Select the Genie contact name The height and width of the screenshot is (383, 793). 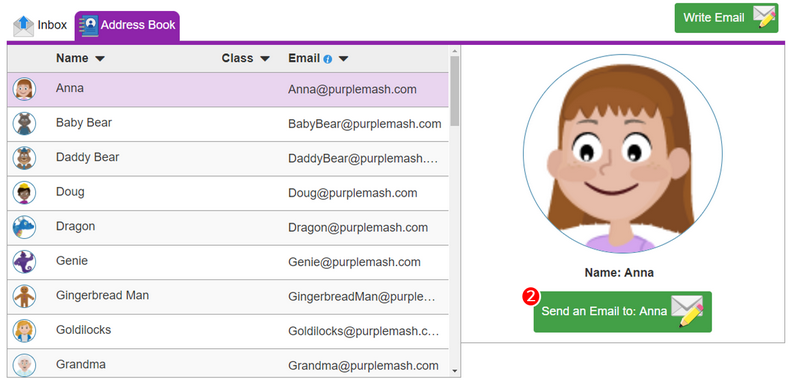click(x=72, y=261)
